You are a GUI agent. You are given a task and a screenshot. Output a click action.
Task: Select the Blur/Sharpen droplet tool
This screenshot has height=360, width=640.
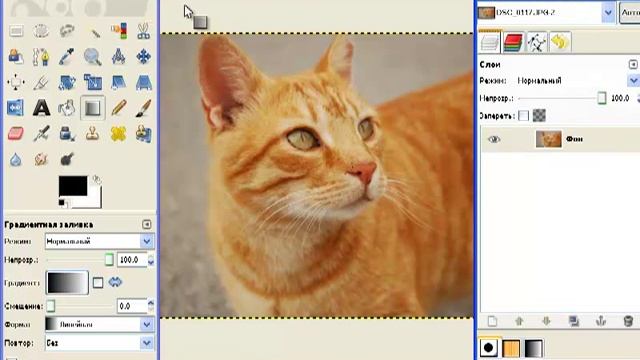(x=16, y=160)
